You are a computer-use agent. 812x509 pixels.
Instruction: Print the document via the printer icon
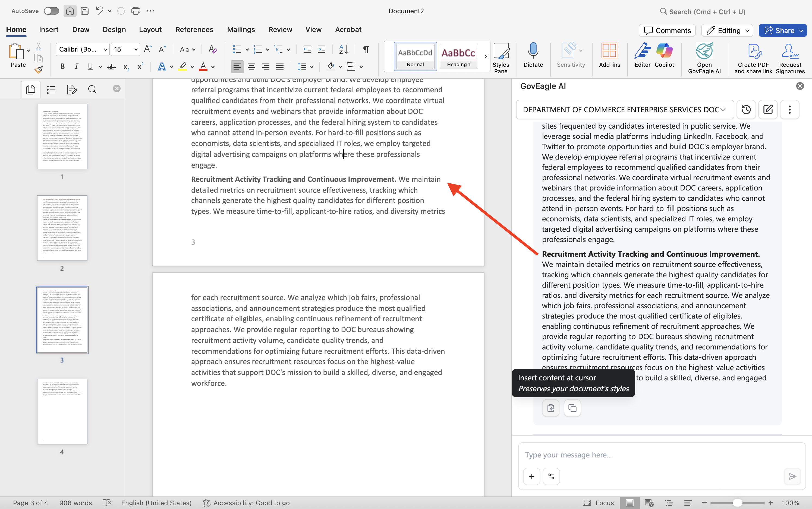(x=136, y=11)
